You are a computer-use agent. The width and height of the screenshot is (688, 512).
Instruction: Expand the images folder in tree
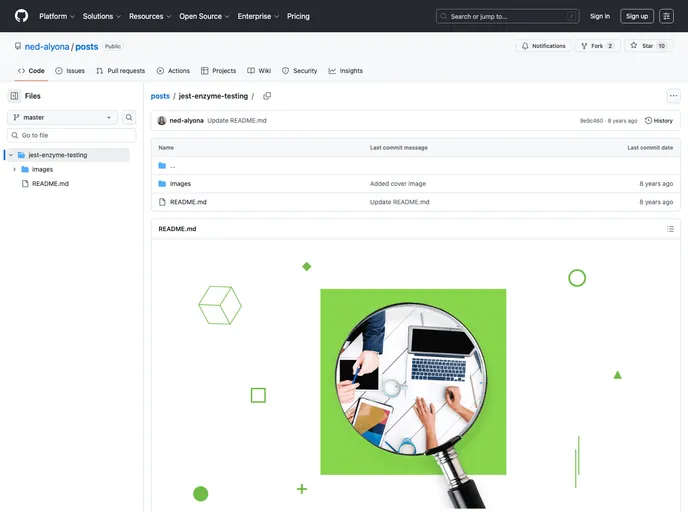coord(14,169)
